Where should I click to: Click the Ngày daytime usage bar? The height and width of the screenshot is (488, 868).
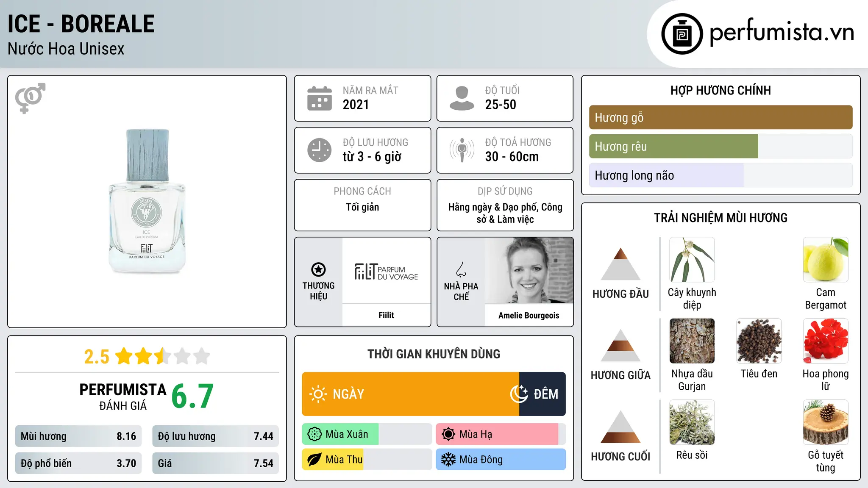[410, 394]
